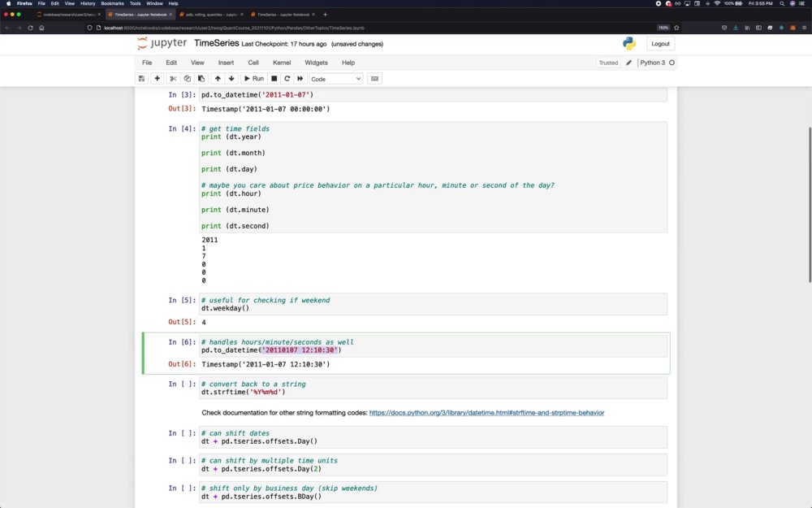Interrupt the kernel with stop icon
812x508 pixels.
click(274, 79)
